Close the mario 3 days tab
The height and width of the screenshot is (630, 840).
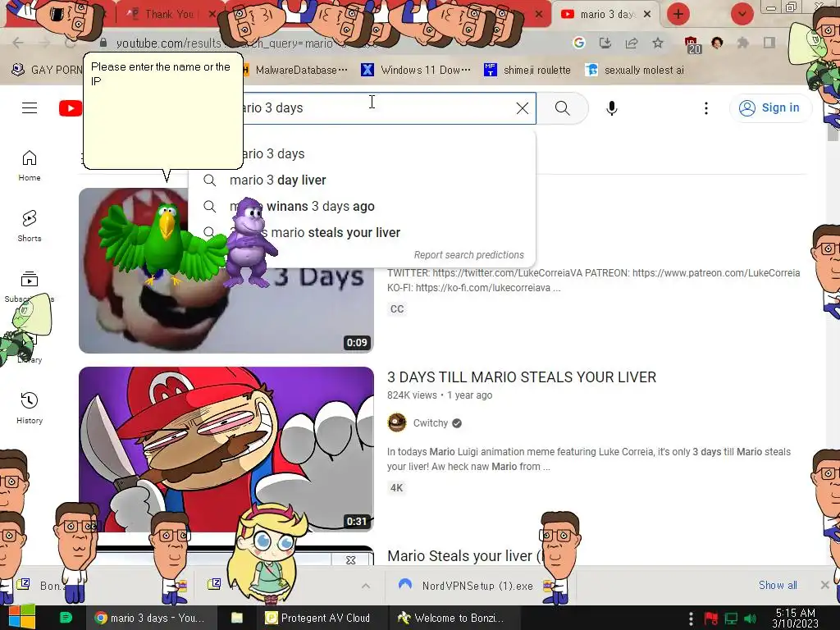pos(647,14)
